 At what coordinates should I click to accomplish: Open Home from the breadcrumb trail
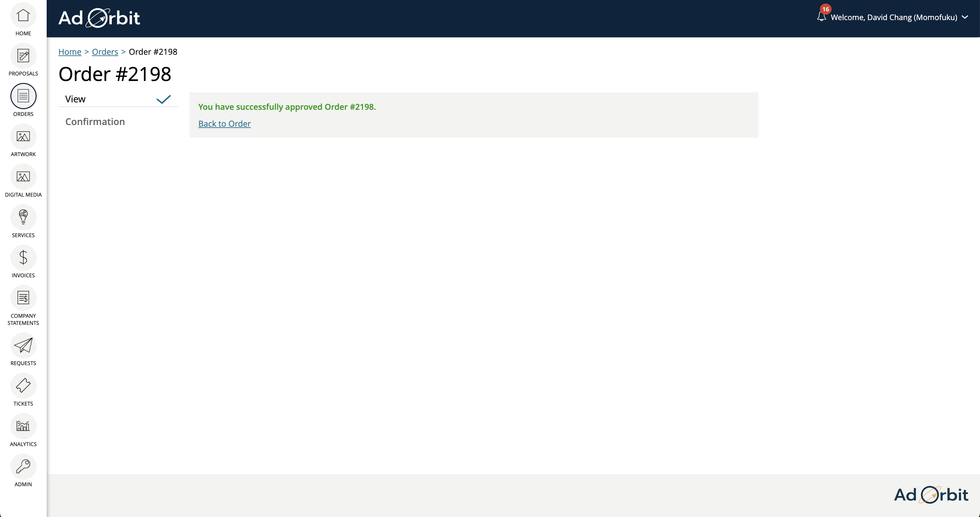70,52
